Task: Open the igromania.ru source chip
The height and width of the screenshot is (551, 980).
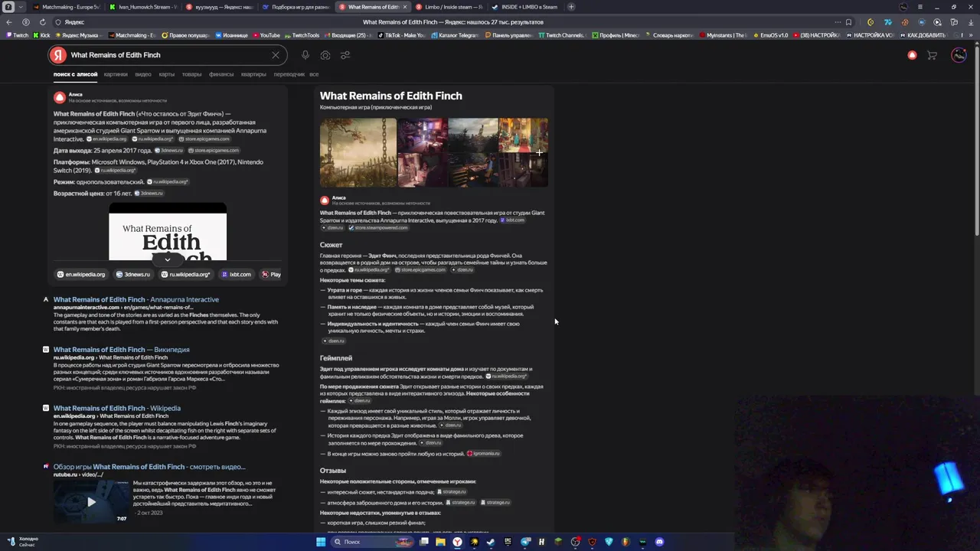Action: (483, 453)
